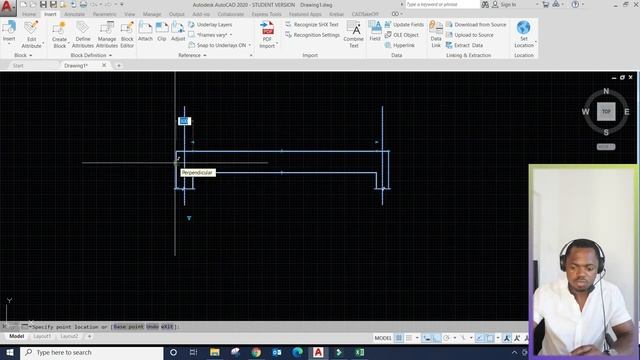The height and width of the screenshot is (360, 640).
Task: Click Recognize SHX Text
Action: click(x=312, y=24)
